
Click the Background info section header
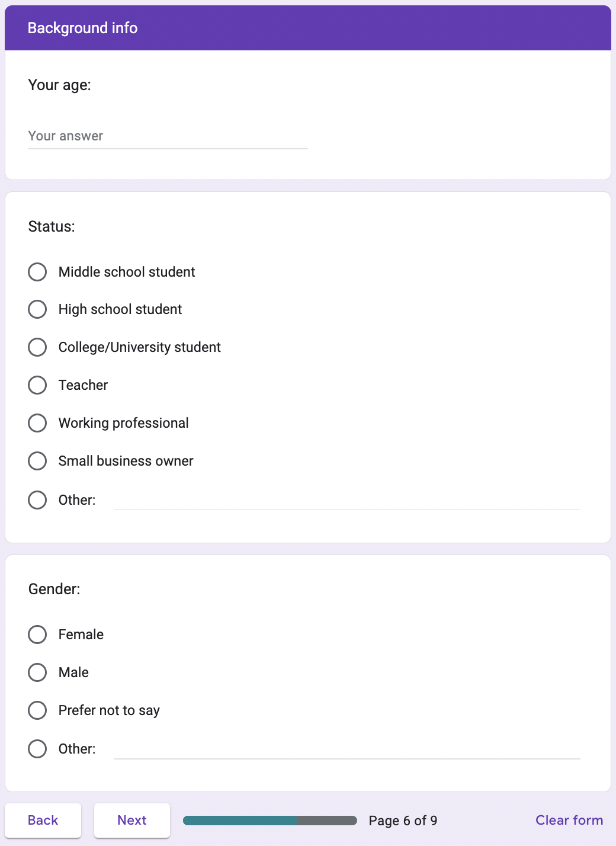83,28
